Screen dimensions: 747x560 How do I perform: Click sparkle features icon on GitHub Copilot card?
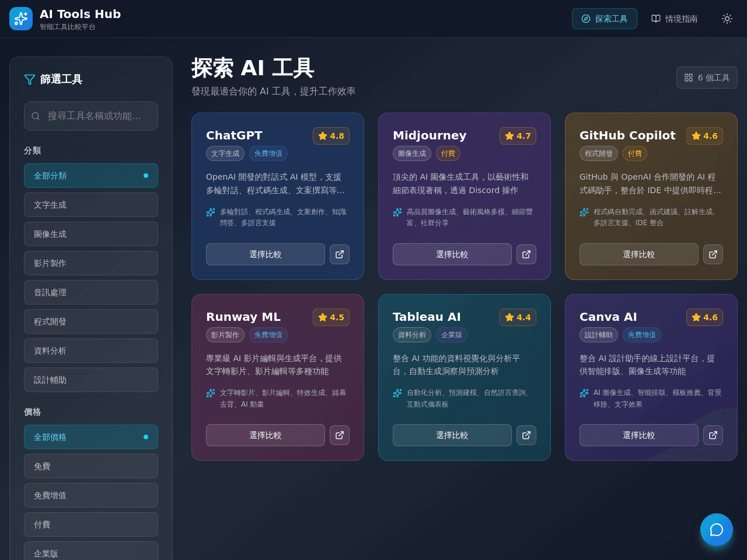(584, 212)
